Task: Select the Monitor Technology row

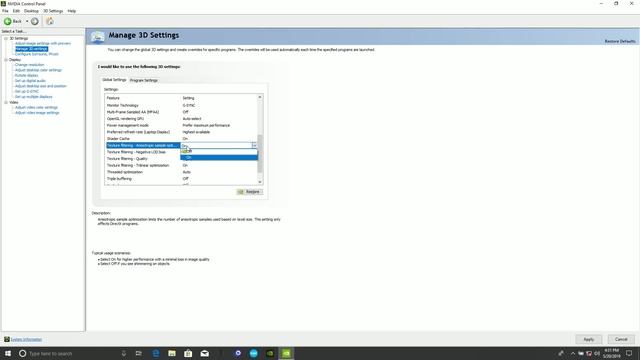Action: click(x=181, y=105)
